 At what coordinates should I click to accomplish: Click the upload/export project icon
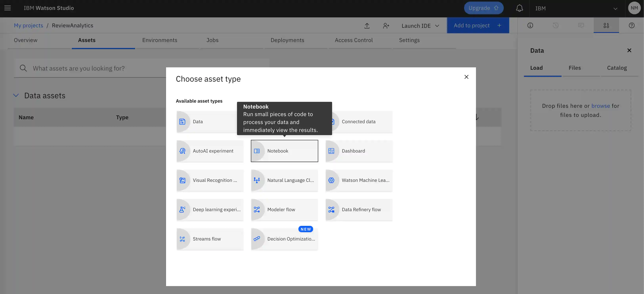pos(367,26)
